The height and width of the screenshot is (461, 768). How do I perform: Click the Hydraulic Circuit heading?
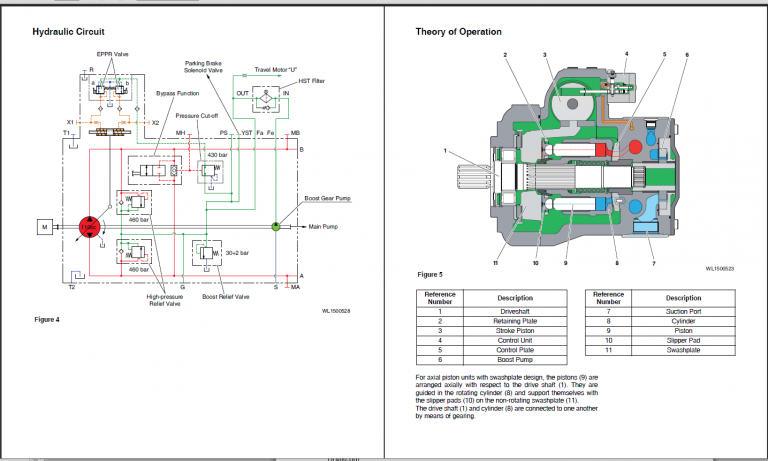(x=69, y=32)
